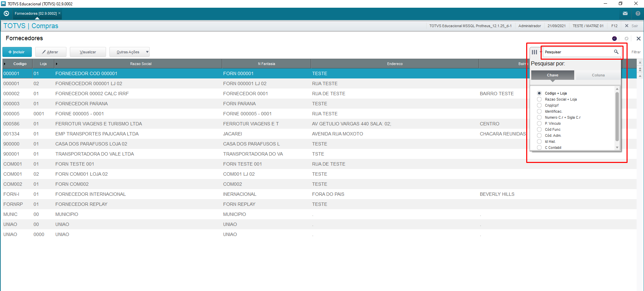Click cell BEVERLY HILLS

pos(497,194)
